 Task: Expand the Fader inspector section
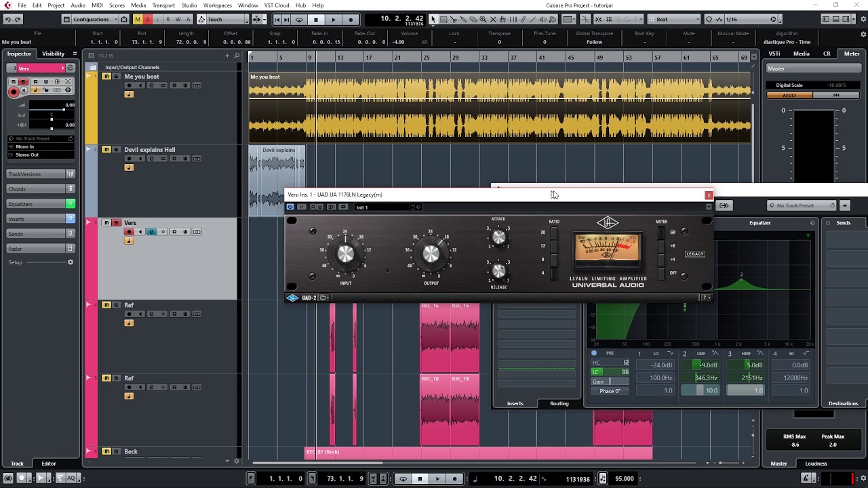point(41,249)
